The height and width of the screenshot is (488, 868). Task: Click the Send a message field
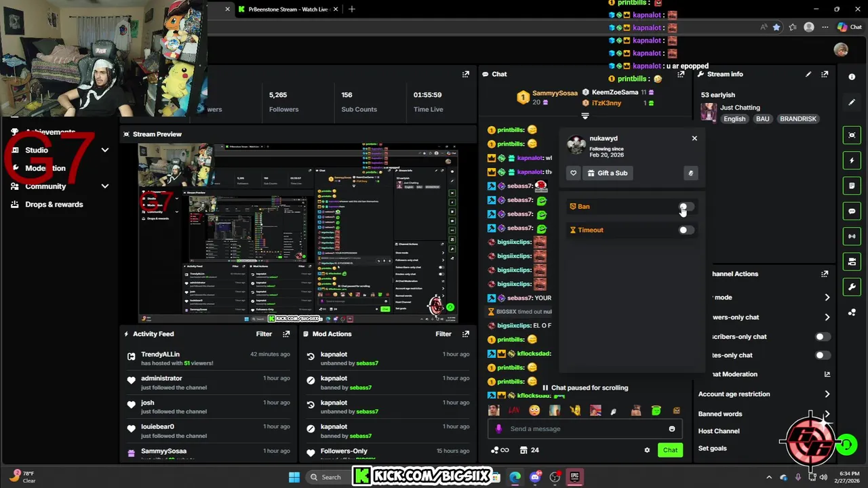(585, 428)
